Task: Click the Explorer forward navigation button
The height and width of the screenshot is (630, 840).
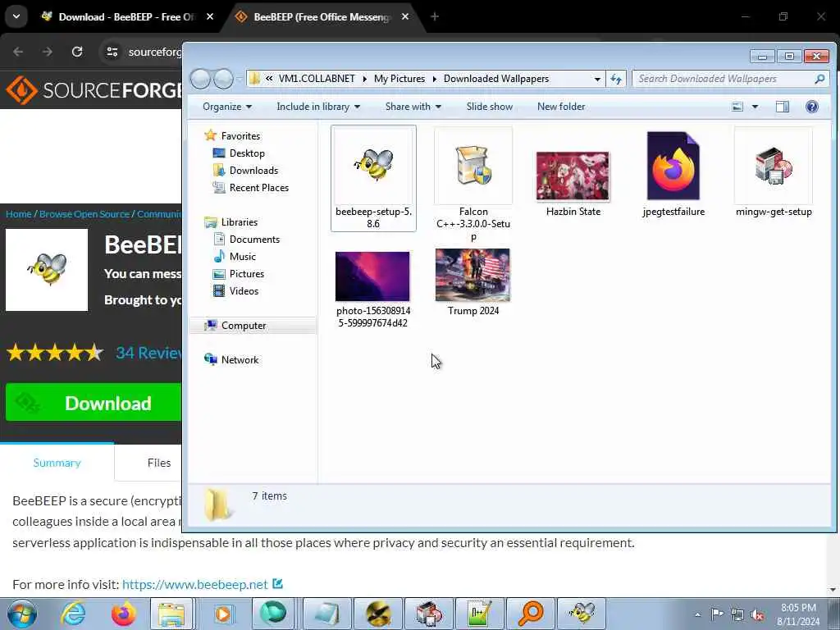Action: 224,79
